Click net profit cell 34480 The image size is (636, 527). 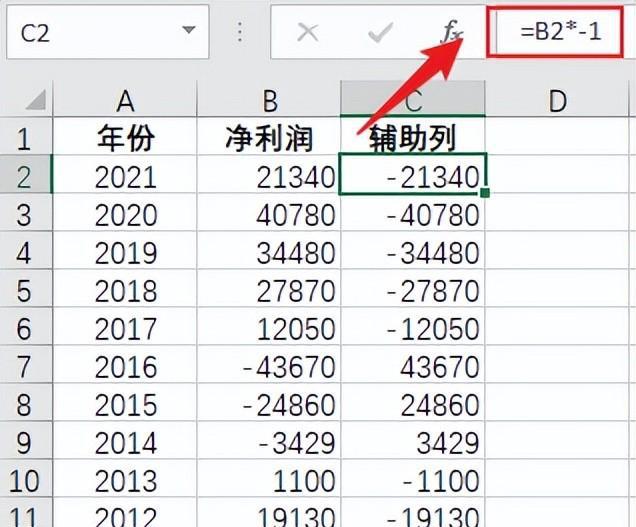pos(269,250)
